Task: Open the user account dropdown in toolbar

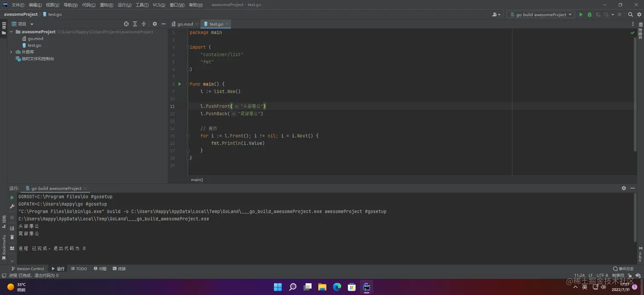Action: pos(496,14)
